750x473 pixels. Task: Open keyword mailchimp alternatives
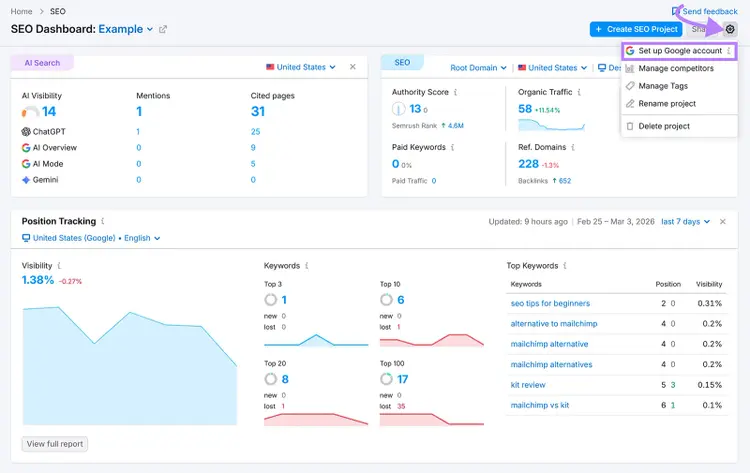551,364
